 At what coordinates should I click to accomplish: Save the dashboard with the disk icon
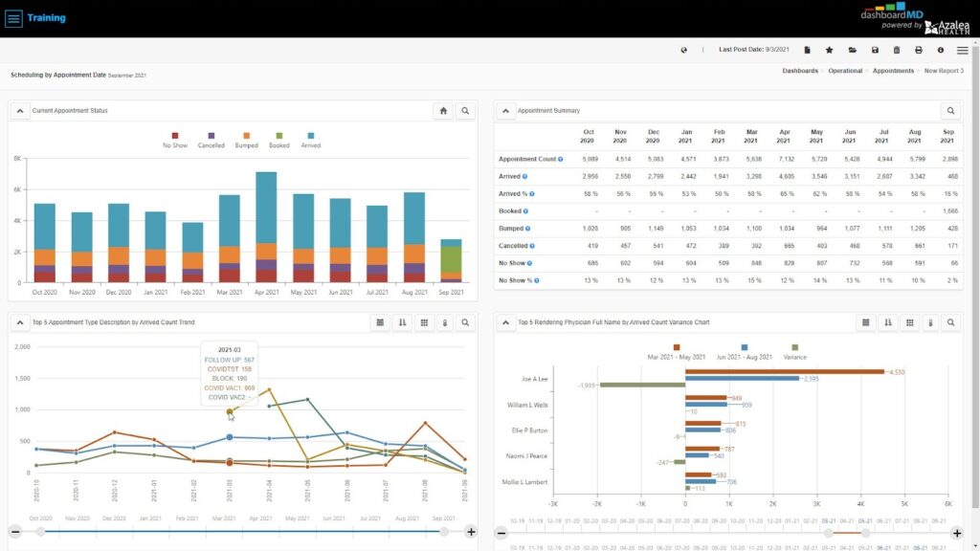876,50
